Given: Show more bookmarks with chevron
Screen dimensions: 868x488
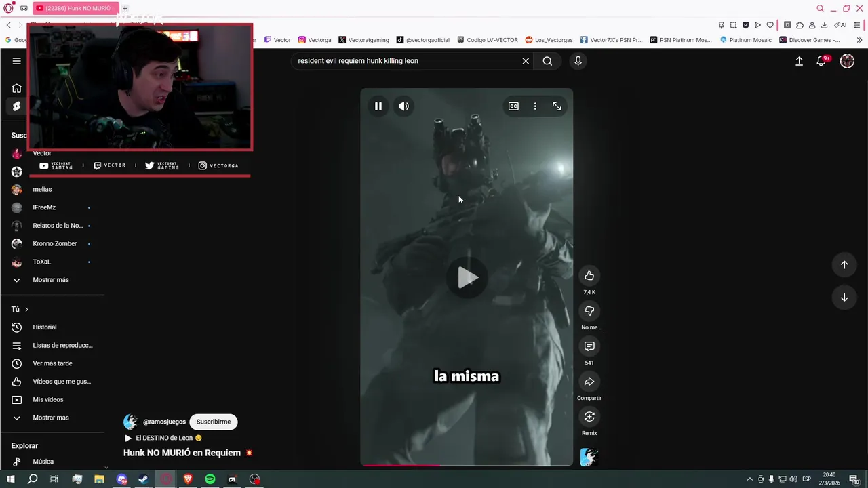Looking at the screenshot, I should click(x=859, y=40).
